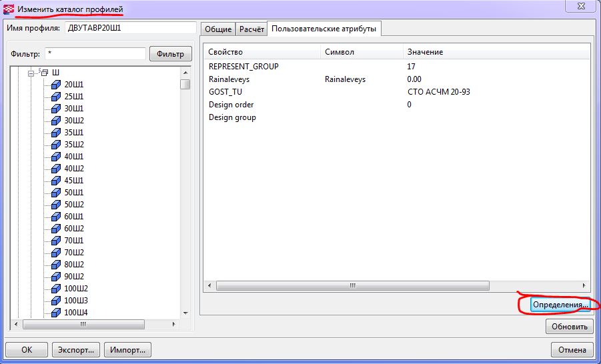Click REPRESENT_GROUP value 17
This screenshot has height=364, width=601.
[x=411, y=66]
